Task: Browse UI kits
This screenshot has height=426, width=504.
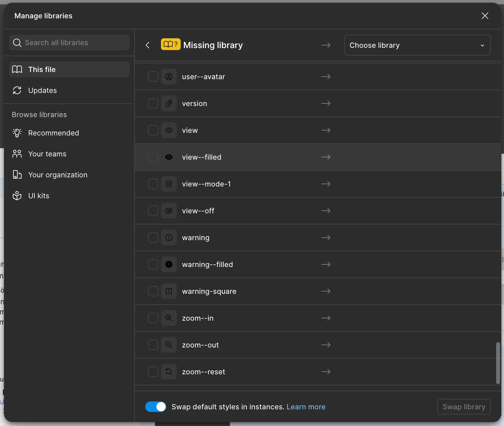Action: [x=69, y=196]
